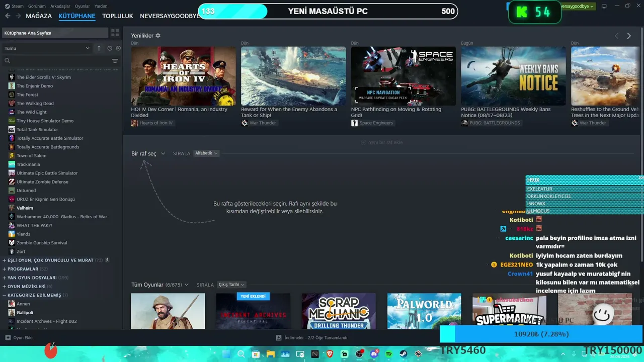Open the Alfabetik sort dropdown
This screenshot has width=644, height=362.
206,153
